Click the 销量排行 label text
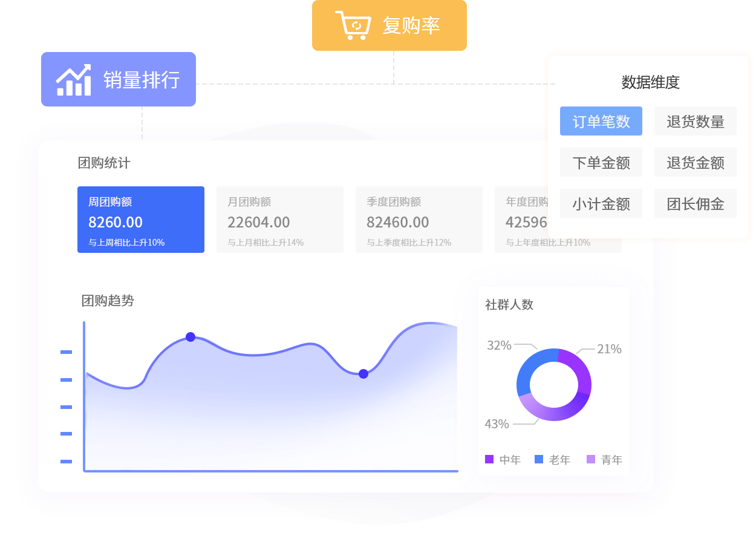The height and width of the screenshot is (536, 756). click(142, 80)
